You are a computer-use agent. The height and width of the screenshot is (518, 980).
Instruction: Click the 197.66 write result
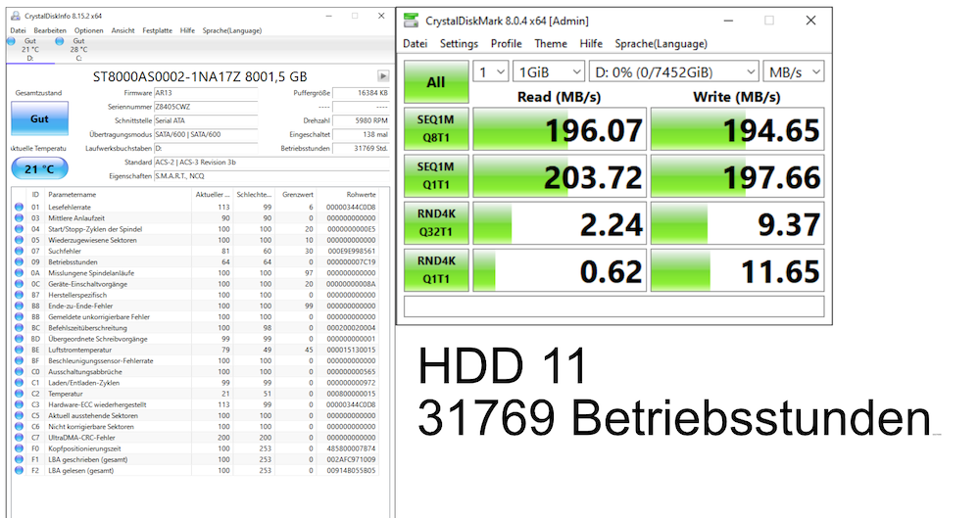(x=738, y=176)
